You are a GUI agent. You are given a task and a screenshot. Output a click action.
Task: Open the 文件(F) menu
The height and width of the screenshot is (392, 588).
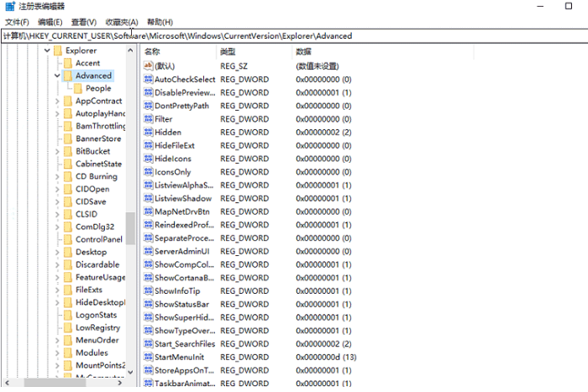coord(17,22)
